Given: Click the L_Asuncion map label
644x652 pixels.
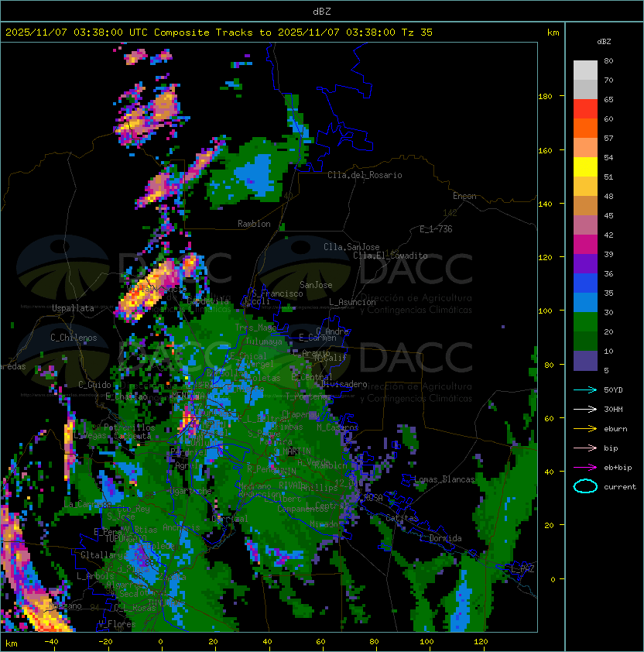Looking at the screenshot, I should (352, 302).
